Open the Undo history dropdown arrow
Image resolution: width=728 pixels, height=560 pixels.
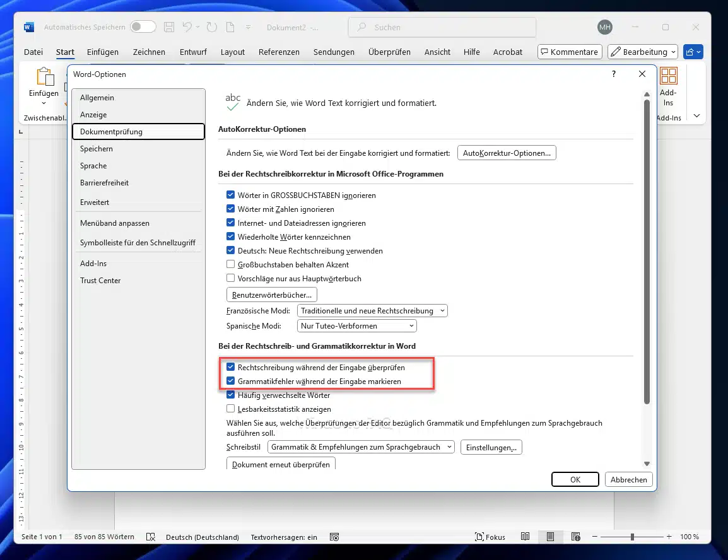198,27
